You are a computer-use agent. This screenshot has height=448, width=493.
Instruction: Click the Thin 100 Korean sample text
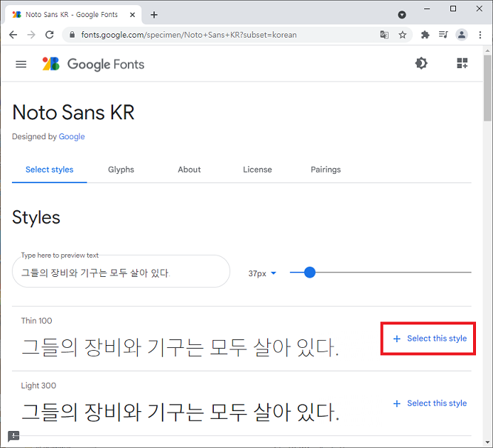pos(180,347)
